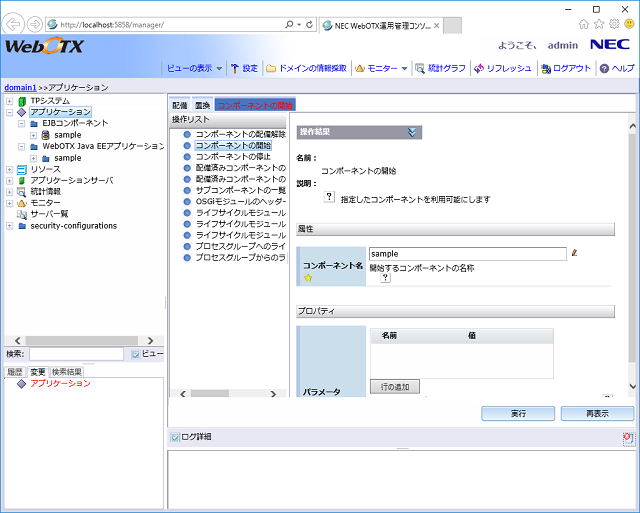Screen dimensions: 640x513
Task: Switch to the 配備 tab
Action: pos(179,104)
